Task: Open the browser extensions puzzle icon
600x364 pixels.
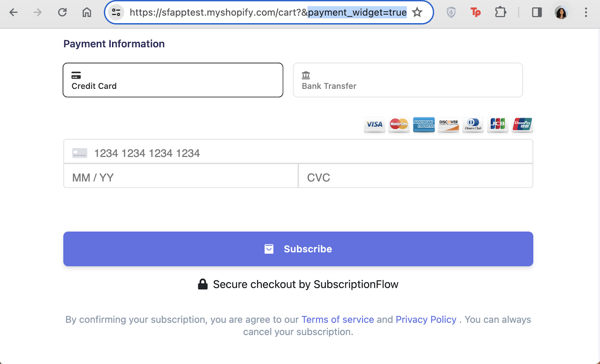Action: [500, 12]
